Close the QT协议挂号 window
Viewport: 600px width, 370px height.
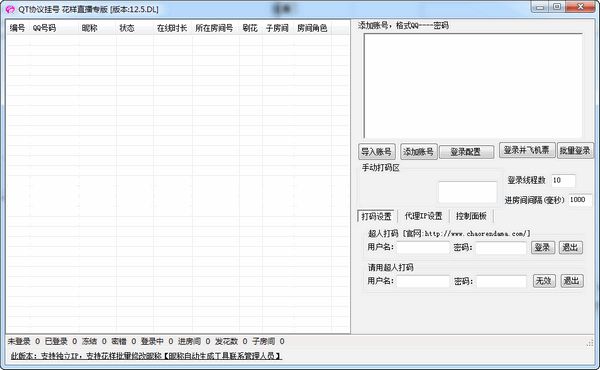(x=580, y=7)
